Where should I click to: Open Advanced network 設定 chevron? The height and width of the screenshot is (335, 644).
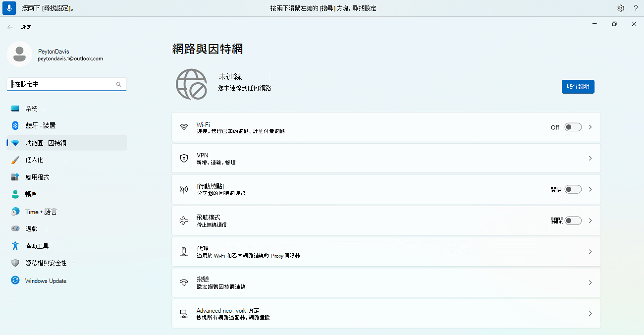pyautogui.click(x=590, y=314)
